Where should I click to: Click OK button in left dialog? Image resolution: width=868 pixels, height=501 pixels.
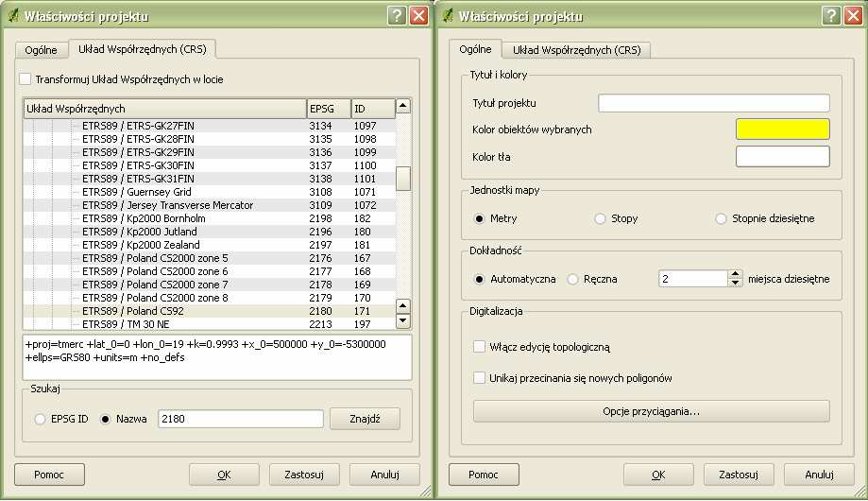(224, 475)
